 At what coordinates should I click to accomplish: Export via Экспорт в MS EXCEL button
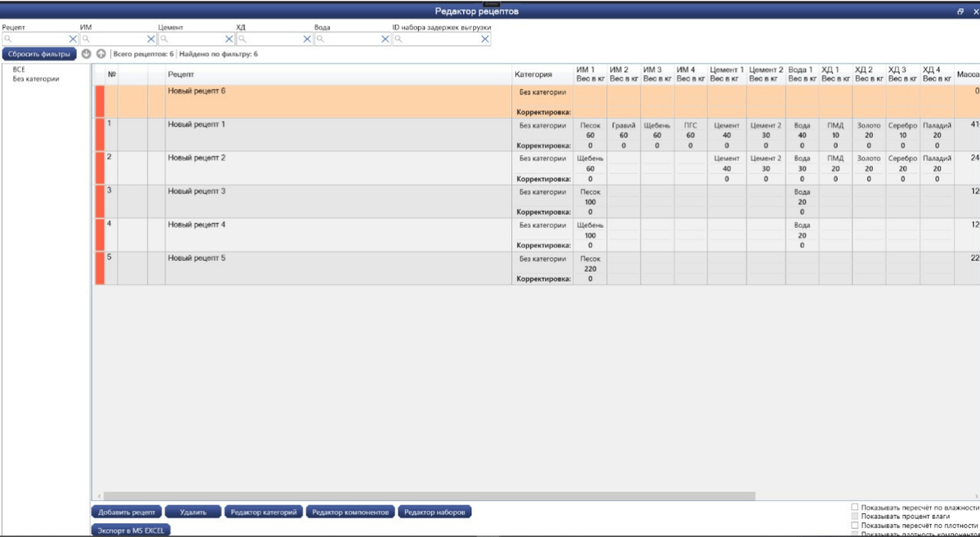click(x=131, y=530)
